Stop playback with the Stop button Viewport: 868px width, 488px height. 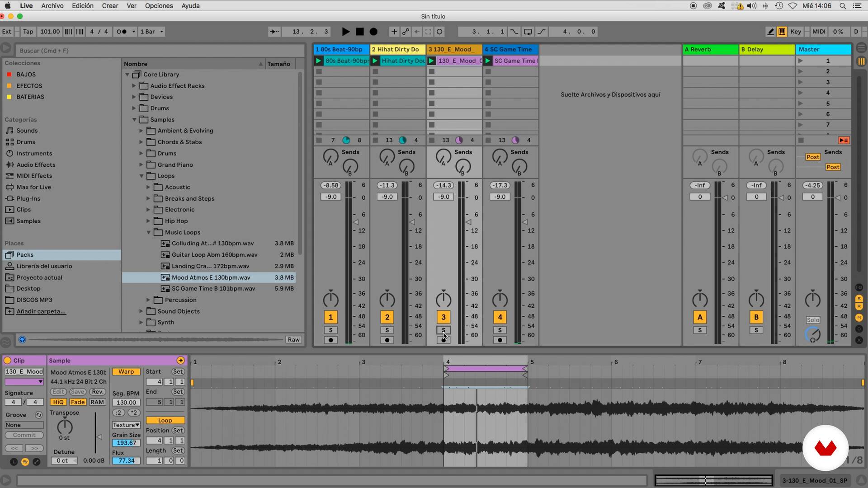click(360, 32)
